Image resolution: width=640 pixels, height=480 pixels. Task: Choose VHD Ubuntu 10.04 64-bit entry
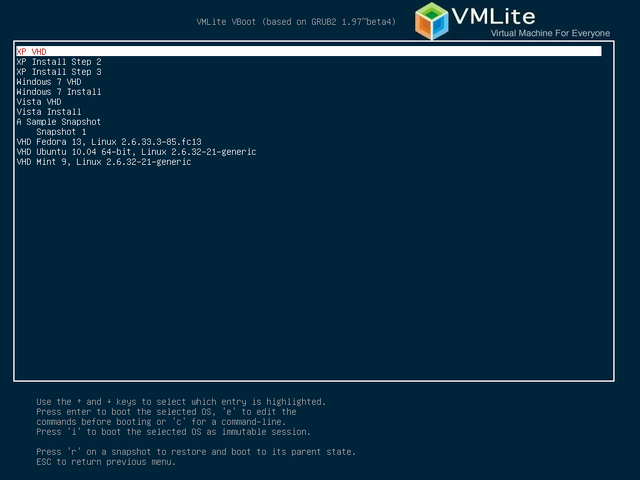point(136,152)
